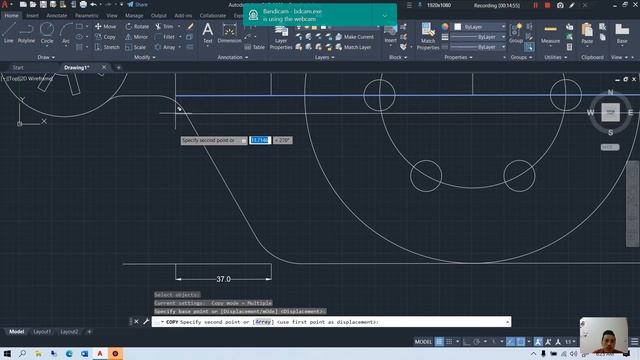
Task: Open the object color wheel swatch
Action: click(x=445, y=27)
